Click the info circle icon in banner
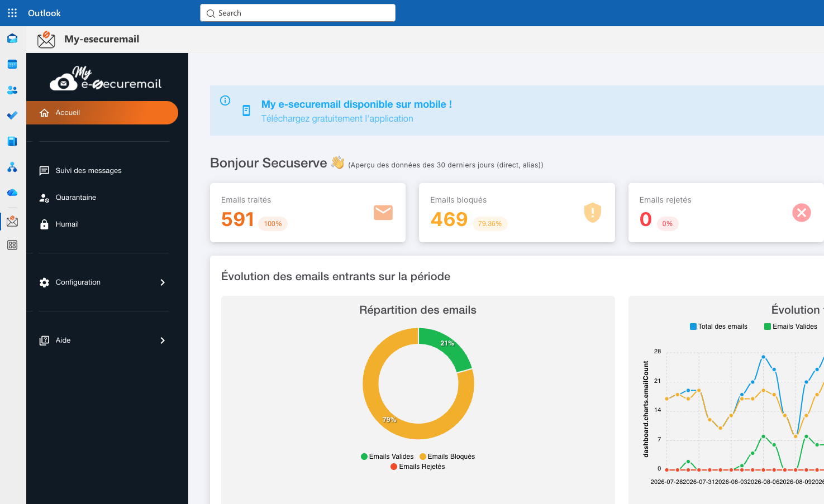 pyautogui.click(x=225, y=100)
